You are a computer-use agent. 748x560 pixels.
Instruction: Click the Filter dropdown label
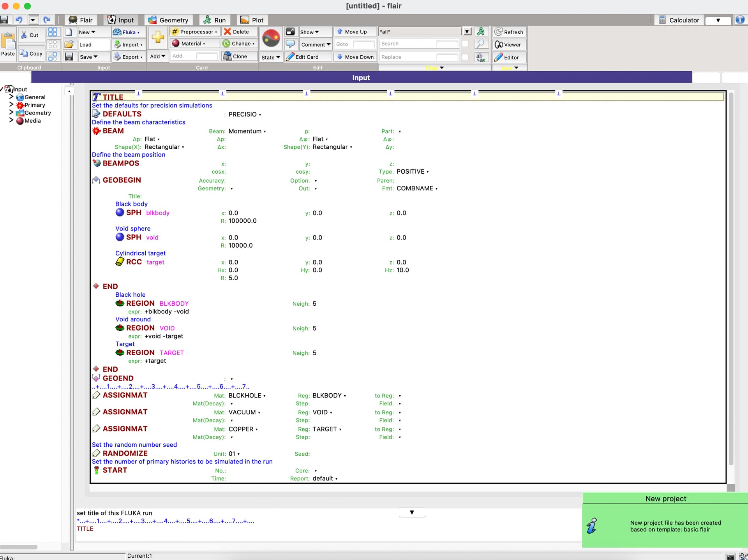point(434,68)
